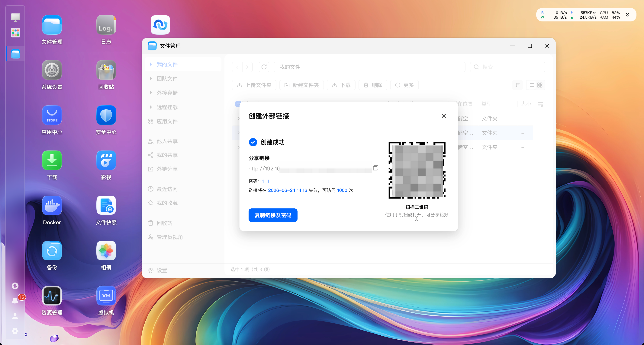The image size is (644, 345).
Task: Open the 安全中心 shield icon
Action: pyautogui.click(x=106, y=115)
